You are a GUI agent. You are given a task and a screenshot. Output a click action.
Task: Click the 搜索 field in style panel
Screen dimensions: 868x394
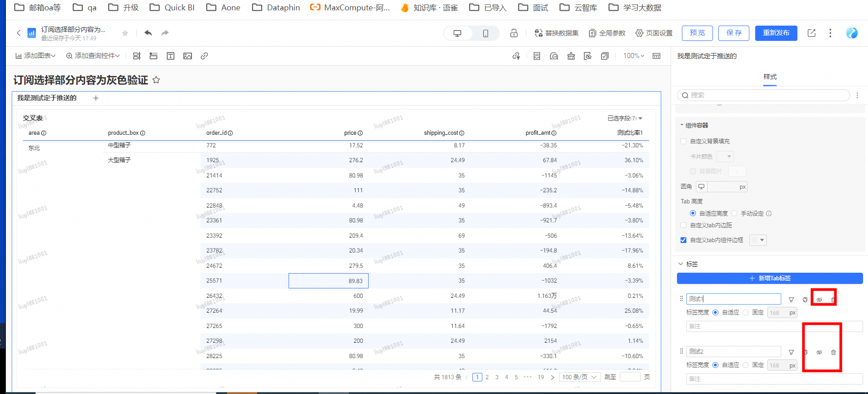pos(763,95)
